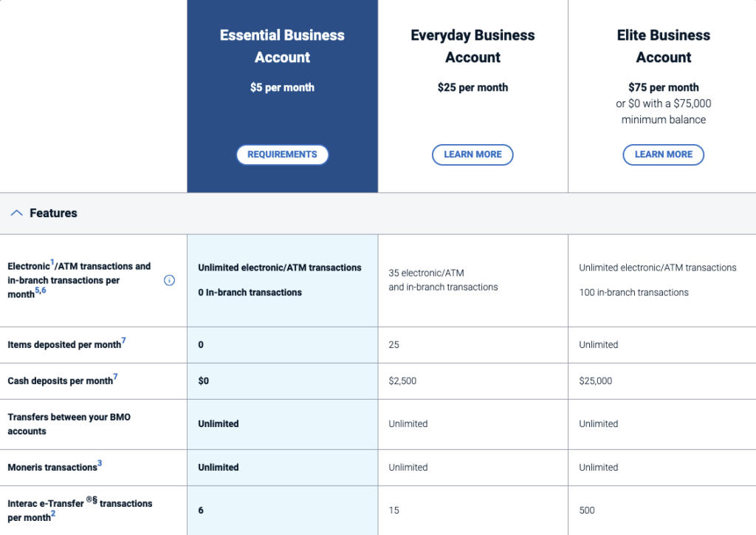Click the 500 Interac e-Transfer cell
Viewport: 756px width, 535px height.
[x=587, y=511]
